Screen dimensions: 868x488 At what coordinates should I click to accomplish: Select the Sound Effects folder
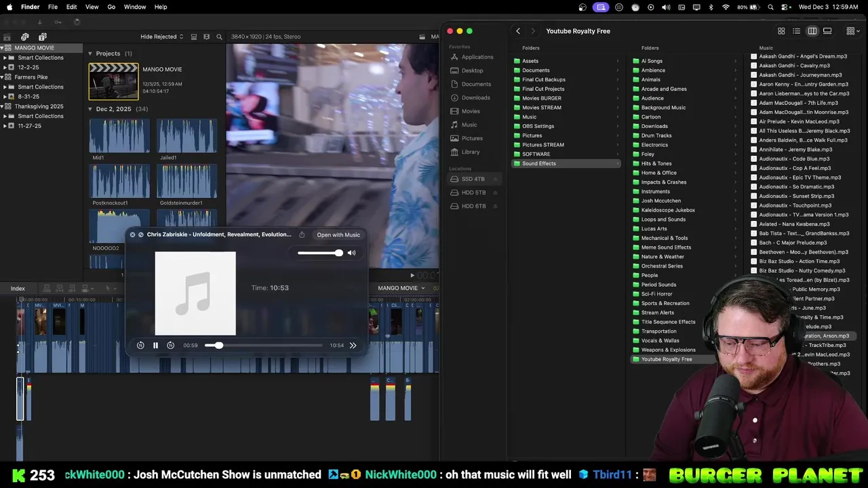tap(567, 163)
